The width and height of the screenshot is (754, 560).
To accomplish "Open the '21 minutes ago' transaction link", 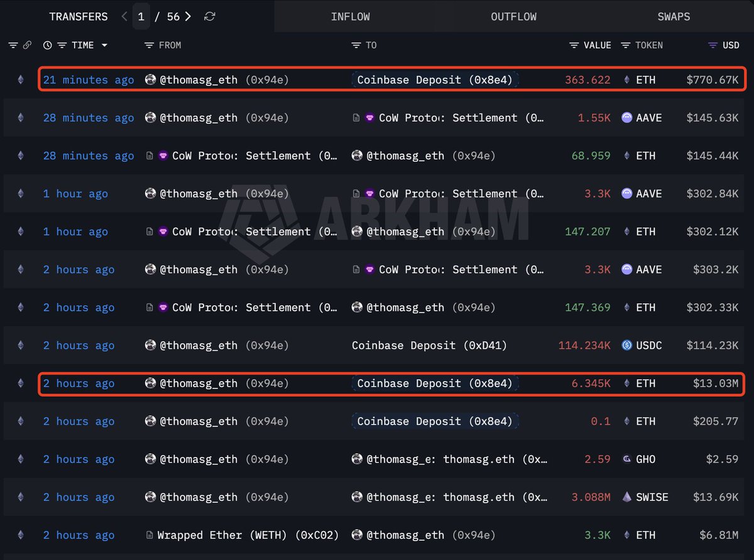I will tap(89, 80).
